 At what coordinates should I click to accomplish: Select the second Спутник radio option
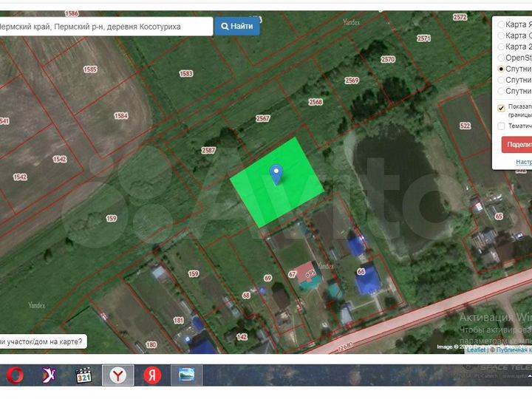tap(501, 80)
